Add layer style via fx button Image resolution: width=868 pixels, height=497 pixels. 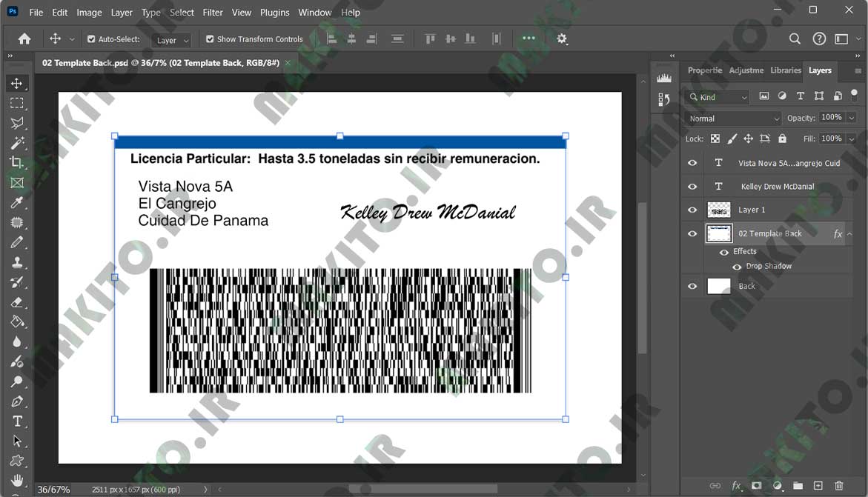[x=736, y=485]
